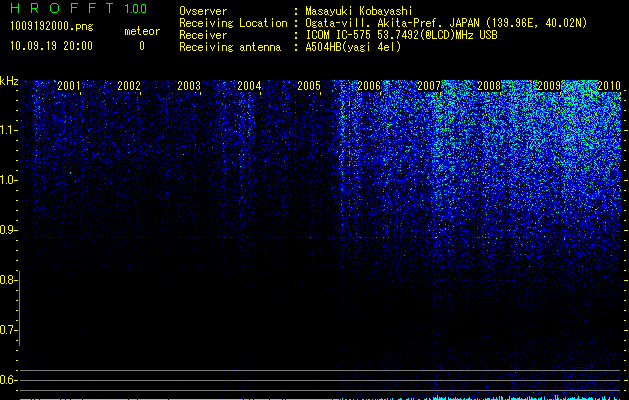Click the meteor count value 0
Screen dimensions: 629x400
pyautogui.click(x=142, y=46)
